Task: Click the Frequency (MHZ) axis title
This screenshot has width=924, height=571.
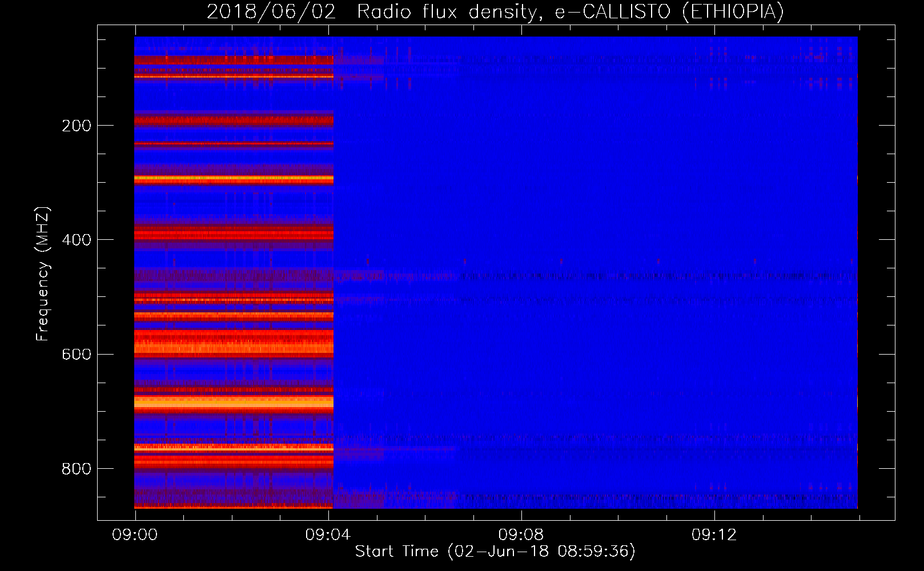Action: tap(43, 274)
